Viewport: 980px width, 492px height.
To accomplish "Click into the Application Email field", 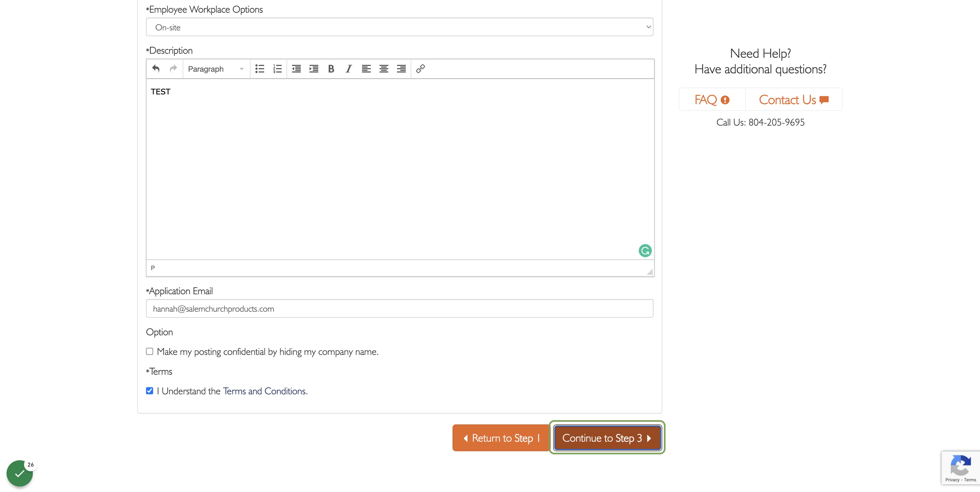I will (399, 308).
